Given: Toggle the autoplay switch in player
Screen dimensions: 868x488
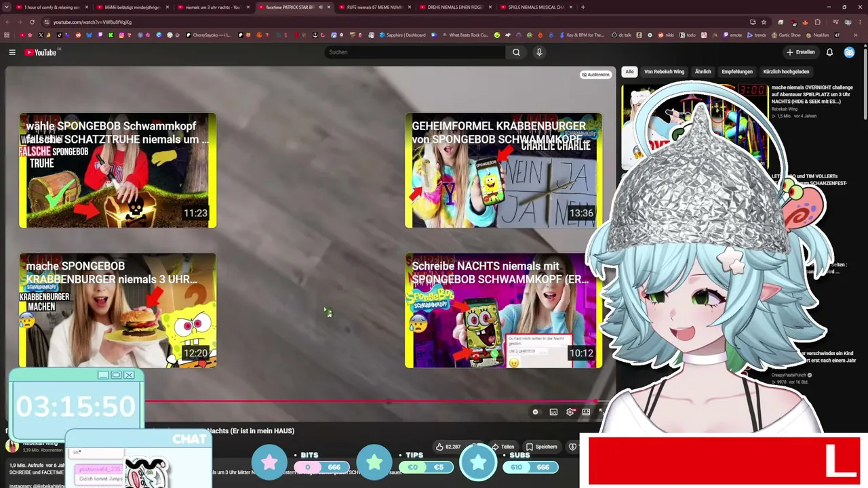Looking at the screenshot, I should pyautogui.click(x=536, y=412).
